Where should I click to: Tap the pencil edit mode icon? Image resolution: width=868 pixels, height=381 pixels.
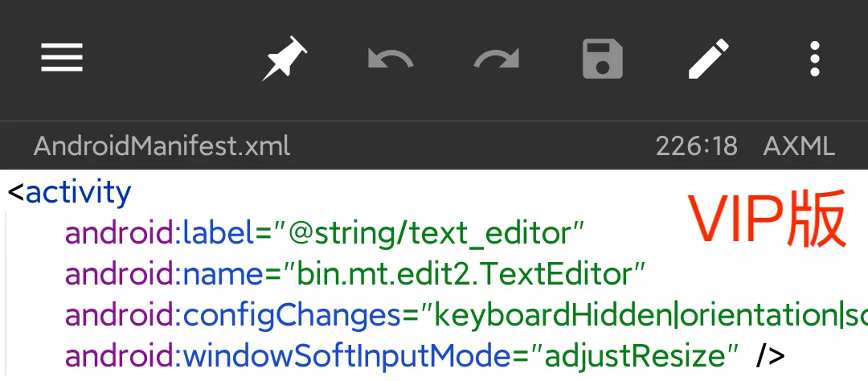[709, 59]
